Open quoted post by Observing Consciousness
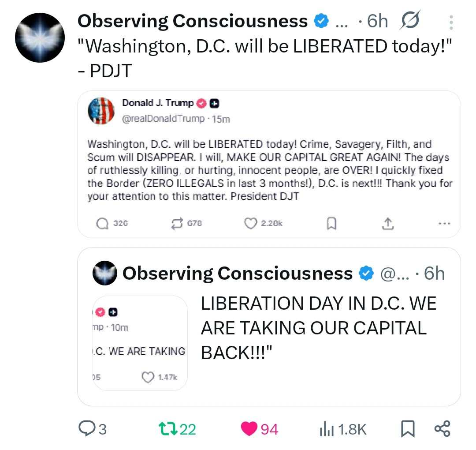This screenshot has width=476, height=450. pyautogui.click(x=317, y=328)
